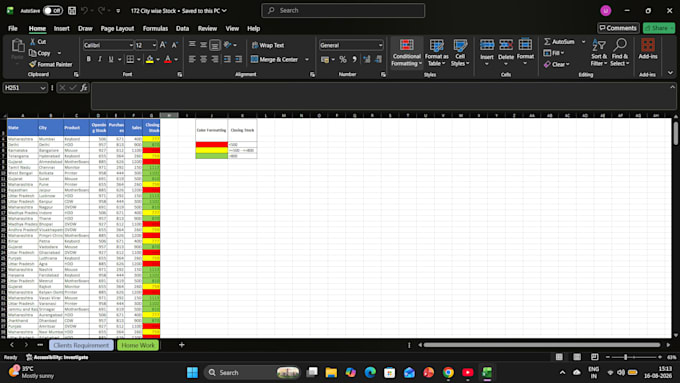Open Conditional Formatting menu
680x383 pixels.
click(x=406, y=53)
